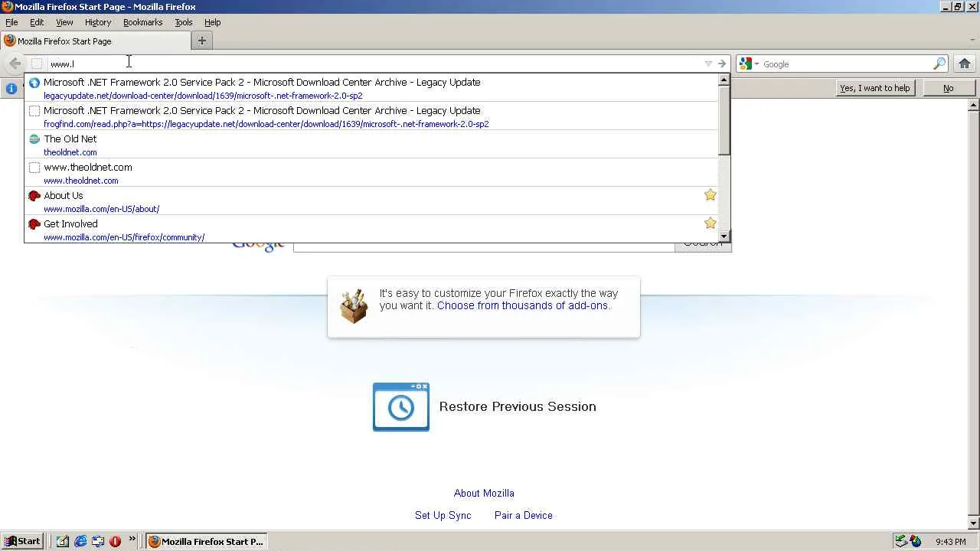980x551 pixels.
Task: Select the 'www.theoldnet.com' suggestion row
Action: (371, 173)
